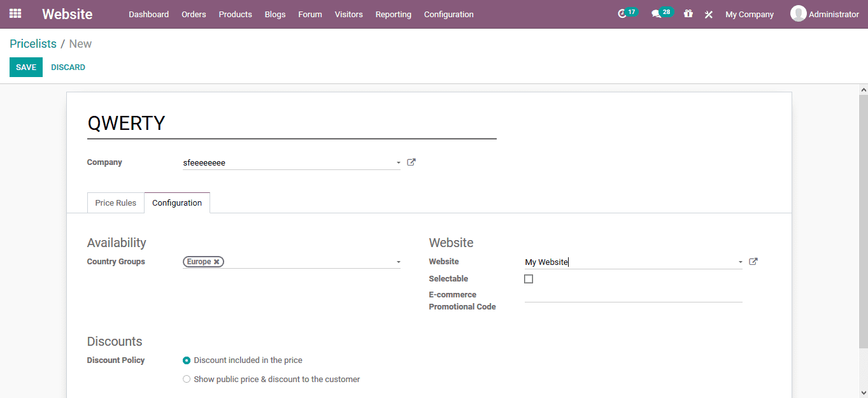Open the Website field dropdown arrow

pyautogui.click(x=739, y=261)
